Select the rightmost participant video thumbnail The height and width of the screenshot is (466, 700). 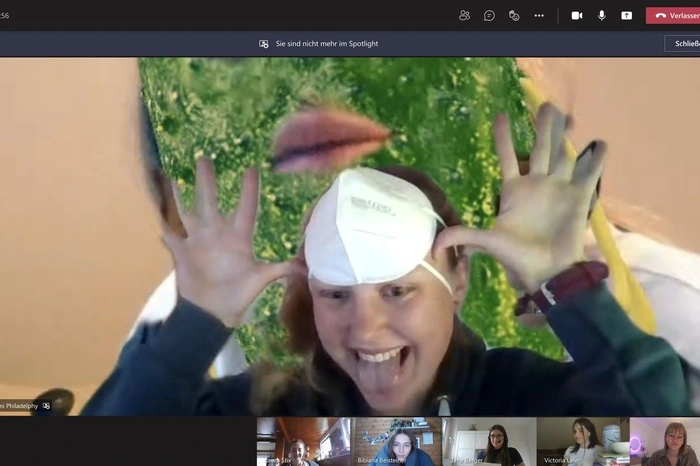coord(665,442)
